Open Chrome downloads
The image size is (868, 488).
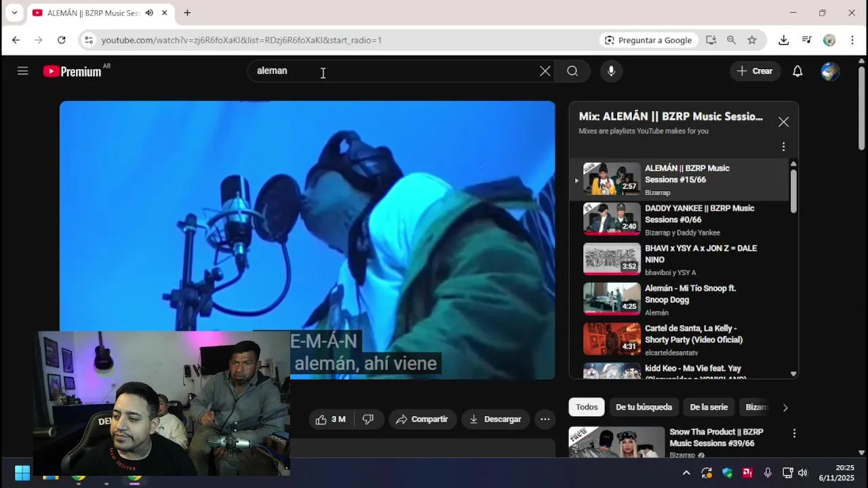(x=783, y=40)
